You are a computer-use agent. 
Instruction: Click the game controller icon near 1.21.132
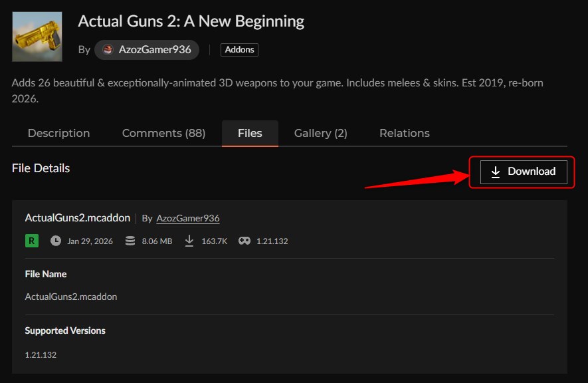click(244, 241)
